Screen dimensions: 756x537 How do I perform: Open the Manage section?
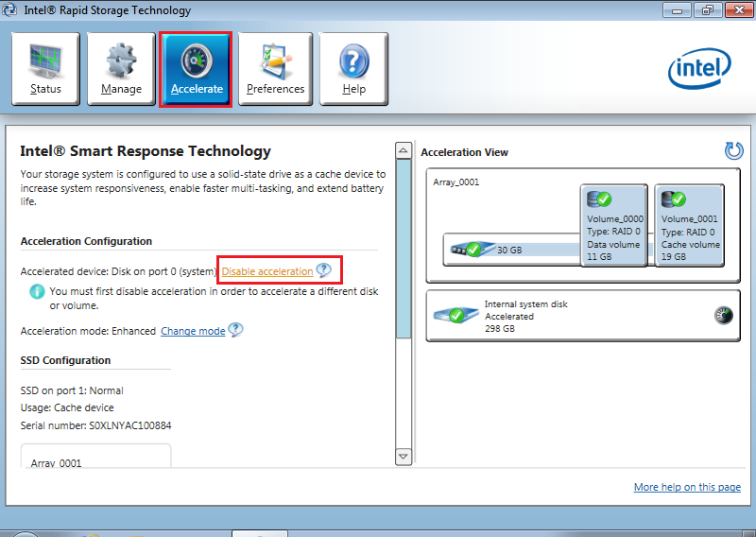121,68
